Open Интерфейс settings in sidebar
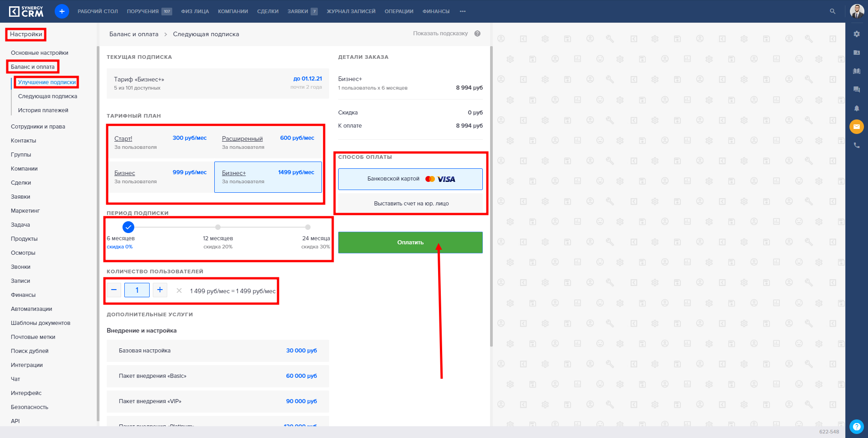 coord(26,393)
